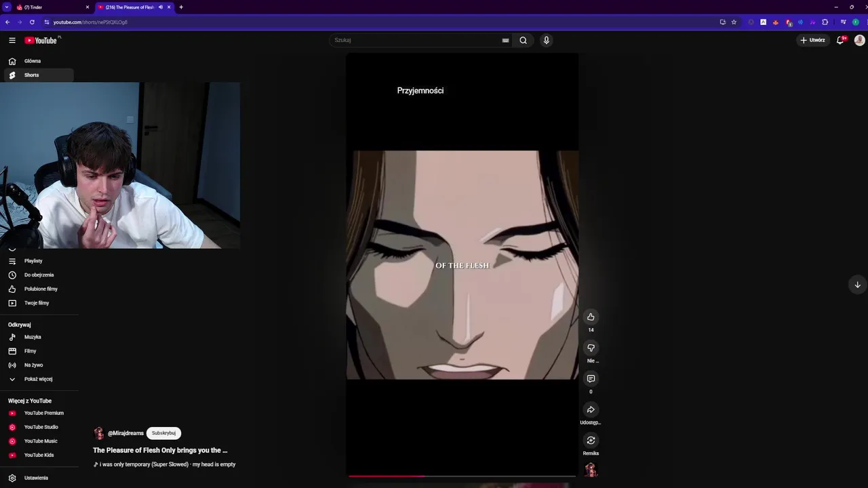Open the @Mirajdreams channel
This screenshot has height=488, width=868.
125,433
